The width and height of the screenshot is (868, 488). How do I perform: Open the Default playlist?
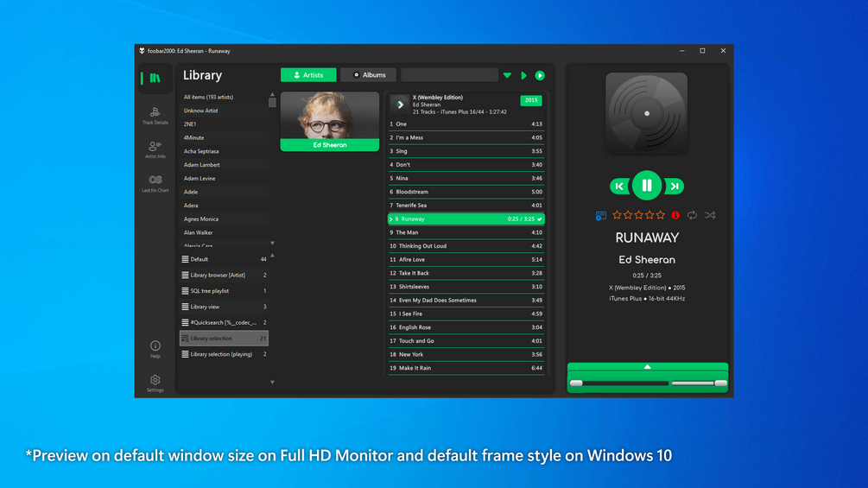(x=225, y=259)
